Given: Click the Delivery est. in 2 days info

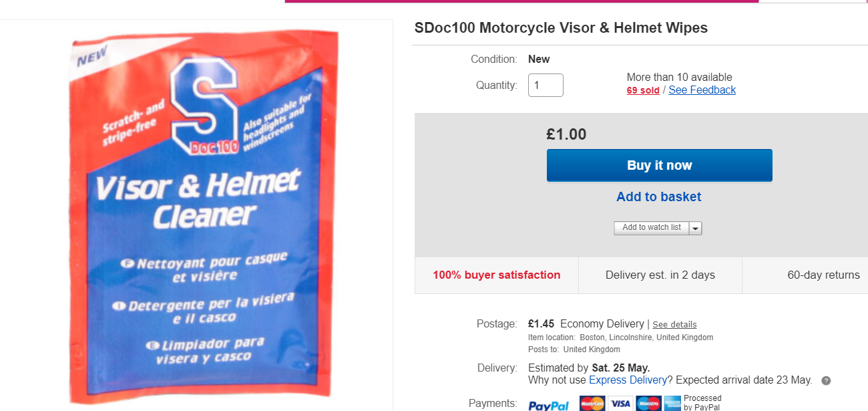Looking at the screenshot, I should [660, 275].
